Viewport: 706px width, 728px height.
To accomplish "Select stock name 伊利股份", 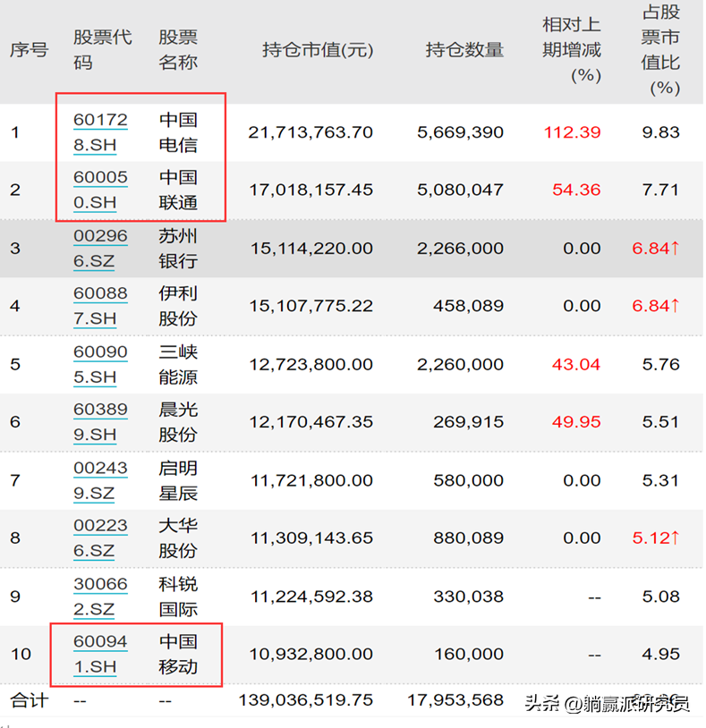I will pos(178,306).
